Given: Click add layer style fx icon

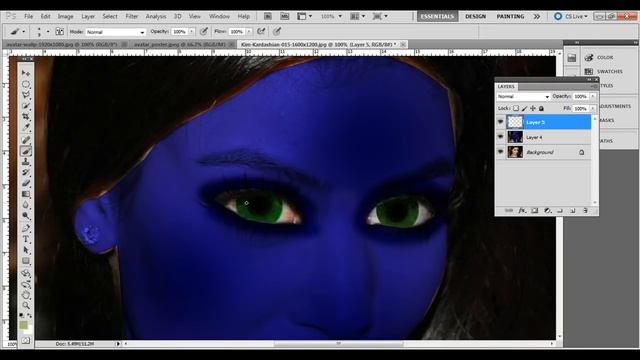Looking at the screenshot, I should point(522,211).
